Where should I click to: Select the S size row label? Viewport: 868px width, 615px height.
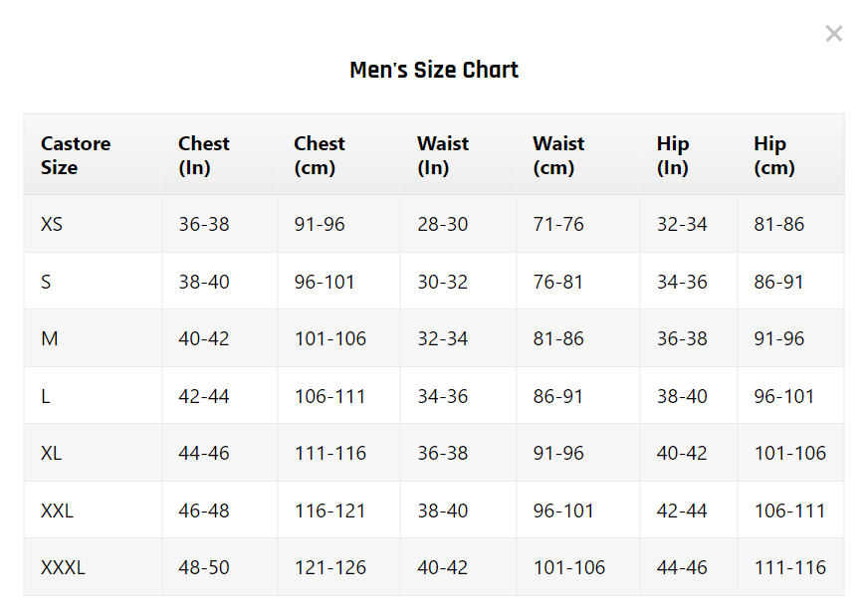pyautogui.click(x=46, y=282)
